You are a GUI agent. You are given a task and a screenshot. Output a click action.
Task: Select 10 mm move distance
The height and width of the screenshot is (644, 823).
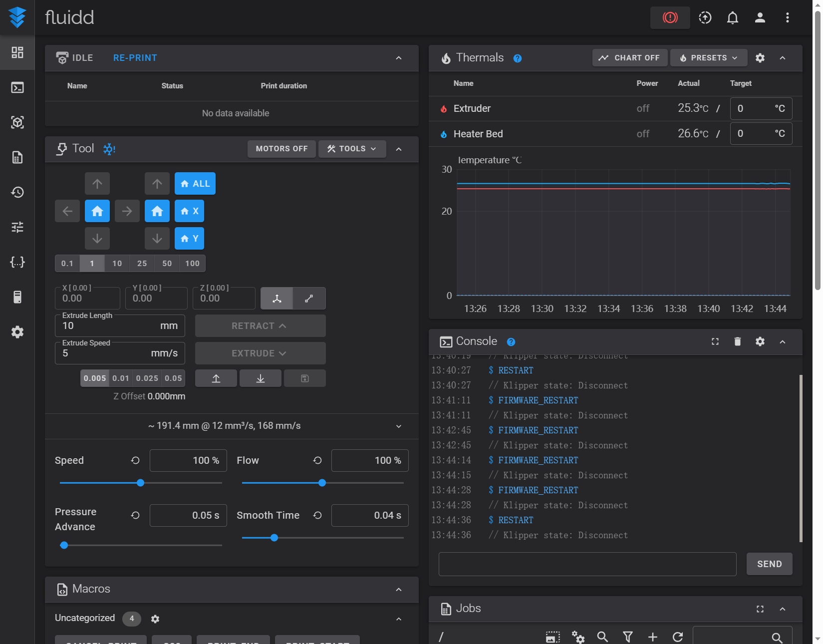(117, 264)
